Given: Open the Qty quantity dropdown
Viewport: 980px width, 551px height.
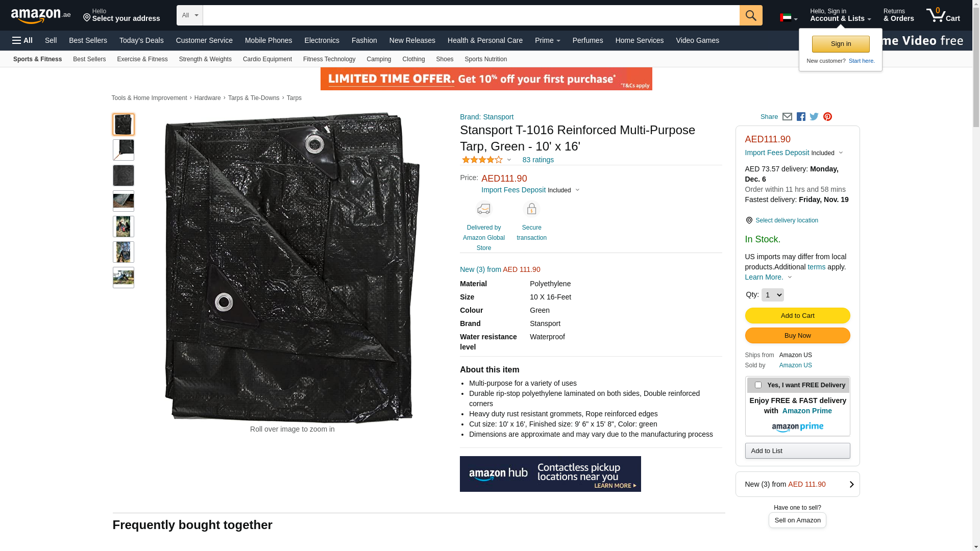Looking at the screenshot, I should (x=772, y=295).
